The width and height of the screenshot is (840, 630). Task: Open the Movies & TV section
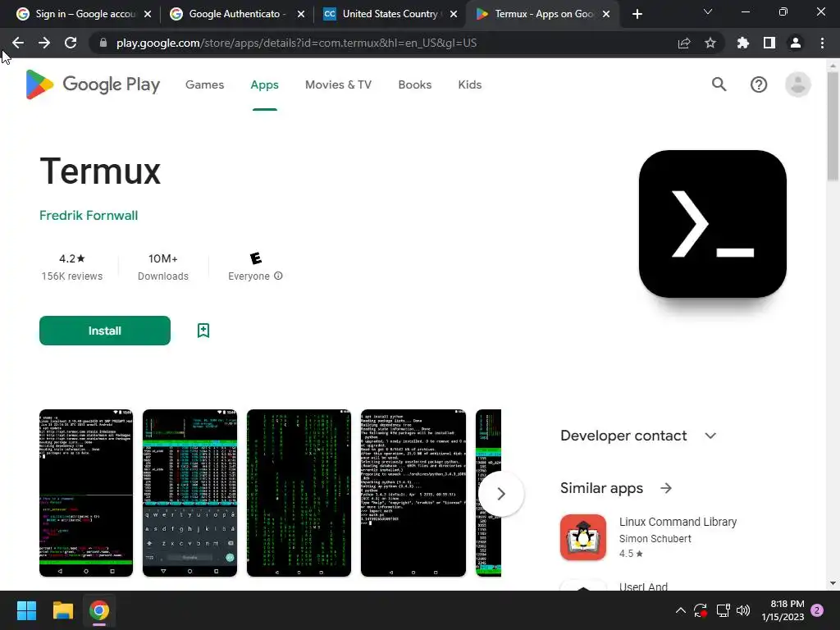338,84
